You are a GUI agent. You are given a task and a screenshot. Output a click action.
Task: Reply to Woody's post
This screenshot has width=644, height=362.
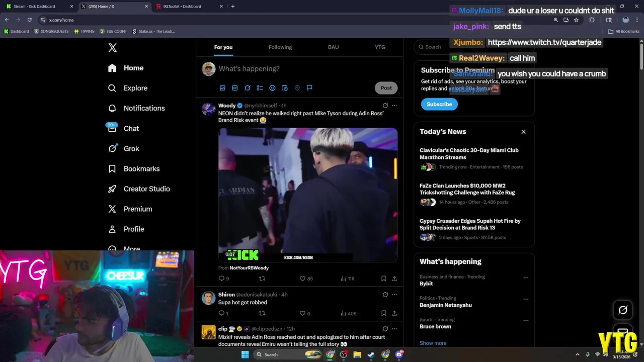[224, 279]
